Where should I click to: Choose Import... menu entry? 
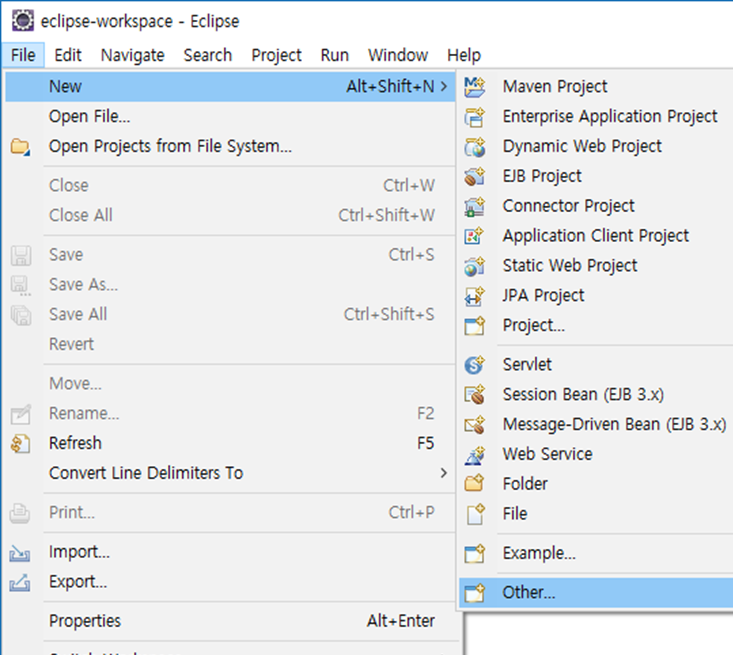pyautogui.click(x=230, y=552)
